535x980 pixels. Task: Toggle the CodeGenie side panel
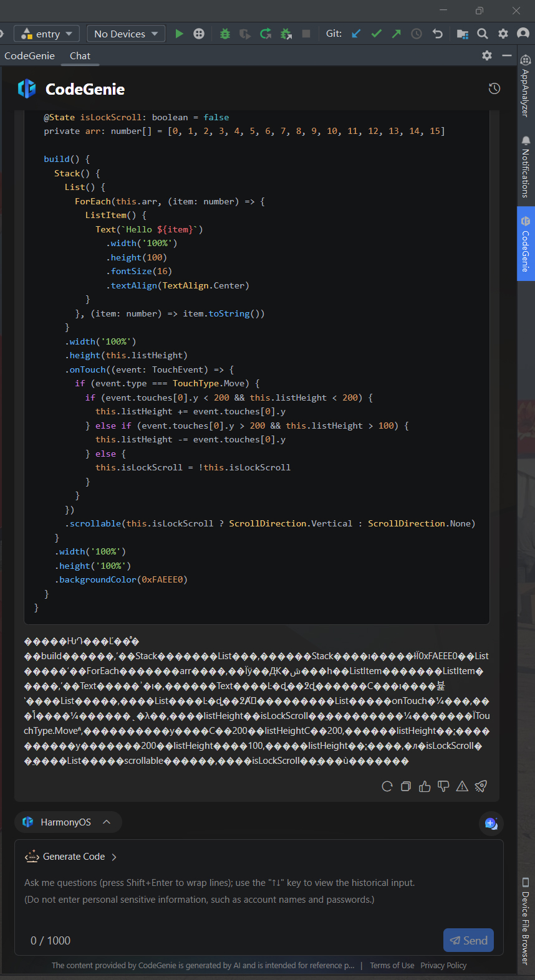tap(526, 245)
